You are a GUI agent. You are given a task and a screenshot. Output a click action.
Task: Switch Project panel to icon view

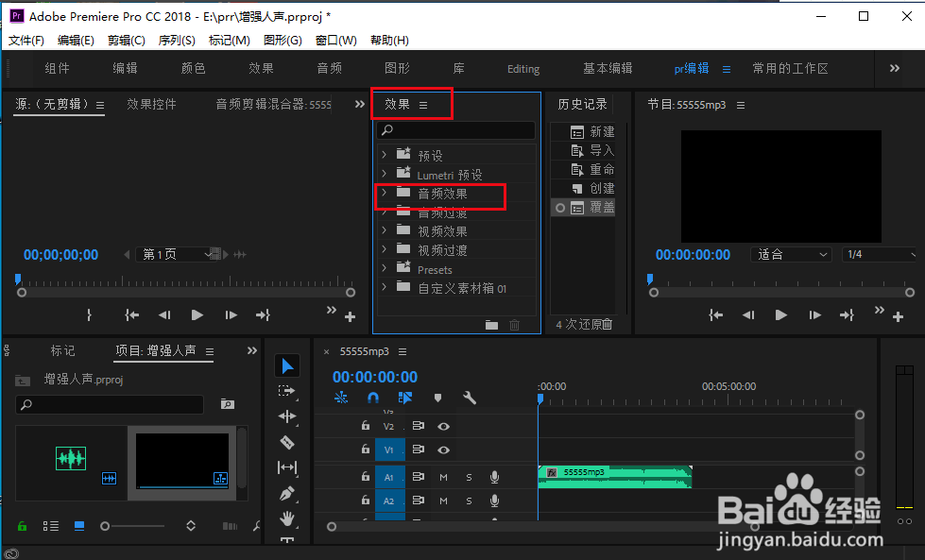(x=79, y=526)
